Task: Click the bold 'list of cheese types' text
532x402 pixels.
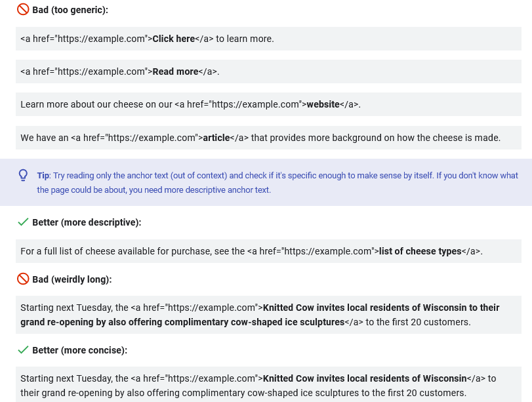Action: coord(420,251)
